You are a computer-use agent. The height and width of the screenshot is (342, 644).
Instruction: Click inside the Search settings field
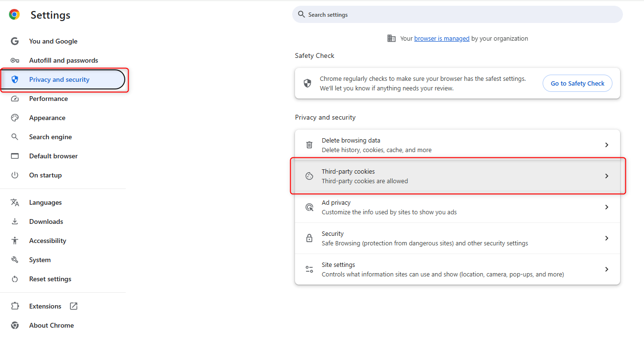(x=458, y=14)
